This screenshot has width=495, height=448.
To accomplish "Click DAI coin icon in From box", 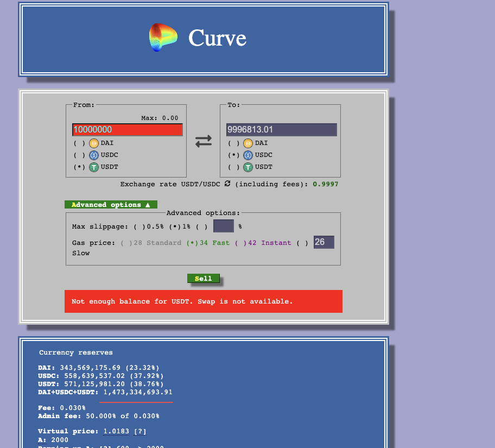I will tap(94, 143).
